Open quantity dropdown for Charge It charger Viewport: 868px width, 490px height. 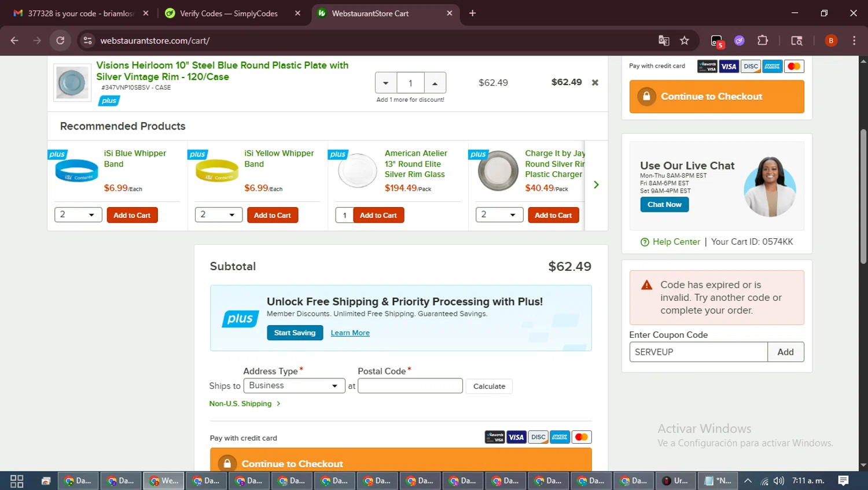pos(499,215)
